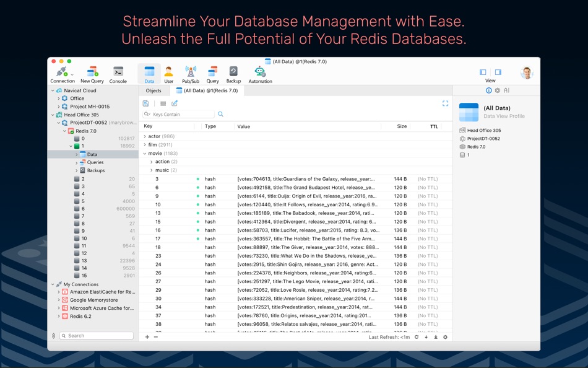The height and width of the screenshot is (368, 588).
Task: Expand the actor key group
Action: click(145, 136)
